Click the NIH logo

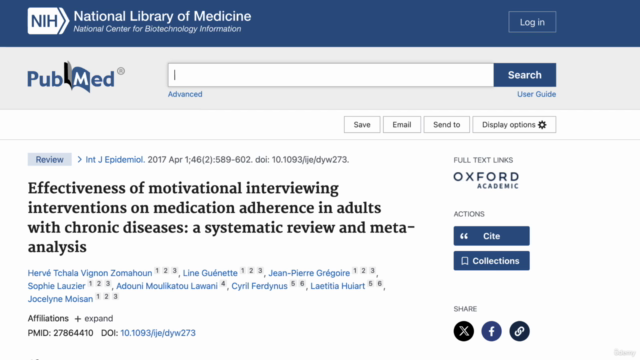tap(48, 21)
